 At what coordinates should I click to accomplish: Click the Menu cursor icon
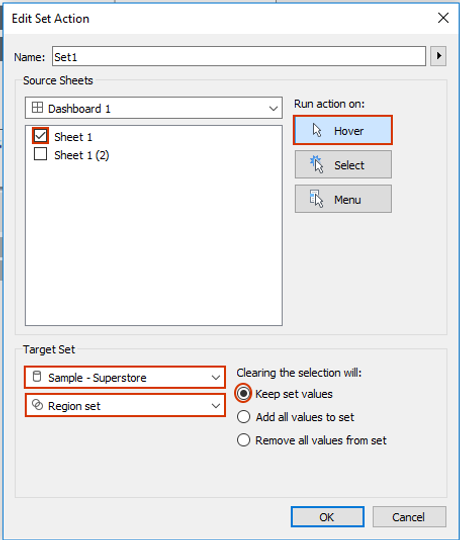[316, 199]
